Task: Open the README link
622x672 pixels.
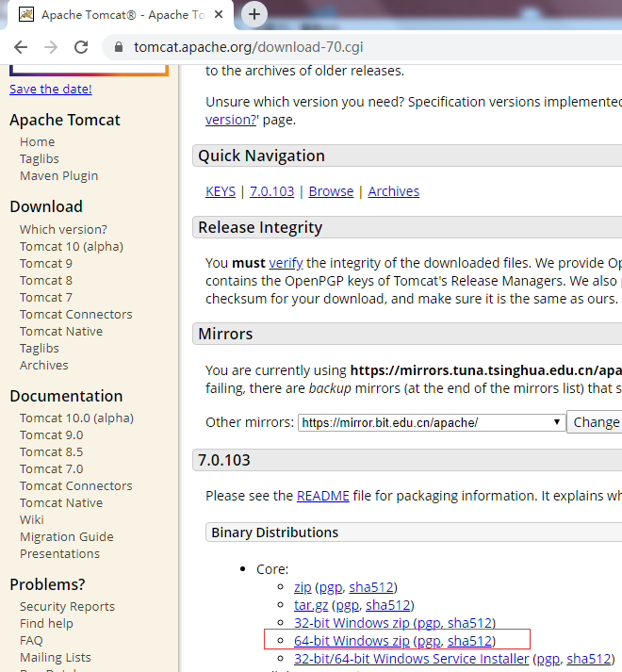Action: point(323,496)
